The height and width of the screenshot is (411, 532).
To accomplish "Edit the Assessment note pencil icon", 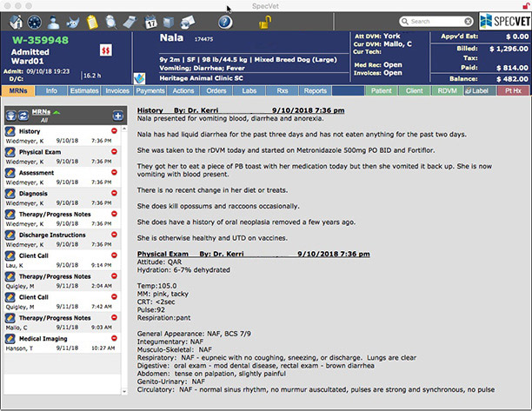I will coord(10,173).
